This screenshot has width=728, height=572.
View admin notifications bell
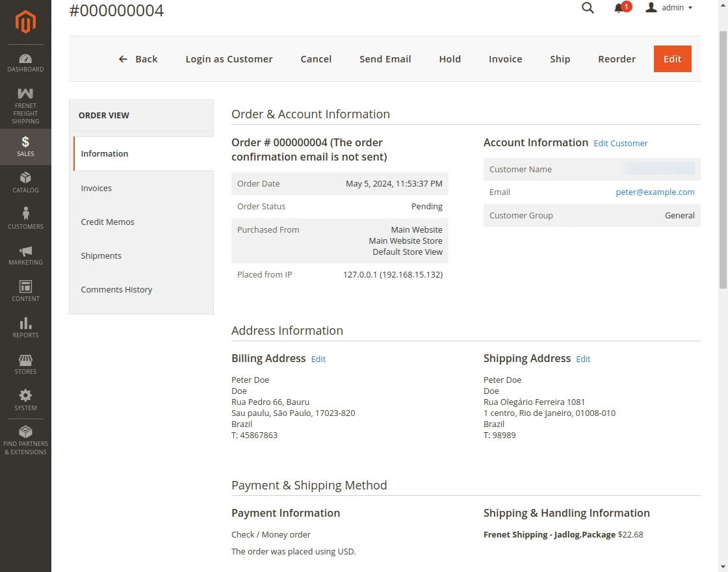point(619,8)
